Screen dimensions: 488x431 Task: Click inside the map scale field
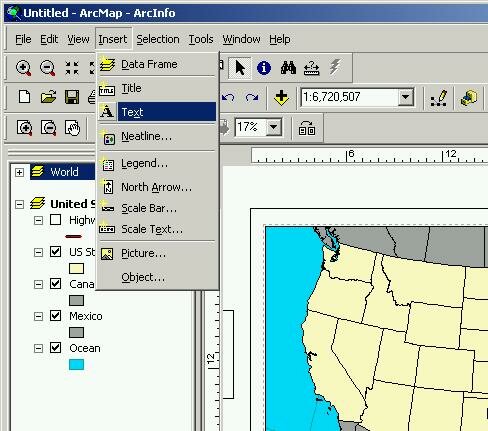[349, 97]
